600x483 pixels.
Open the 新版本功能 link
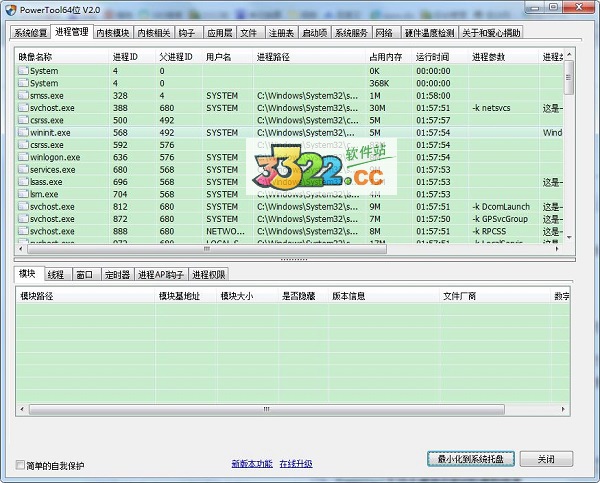[252, 464]
